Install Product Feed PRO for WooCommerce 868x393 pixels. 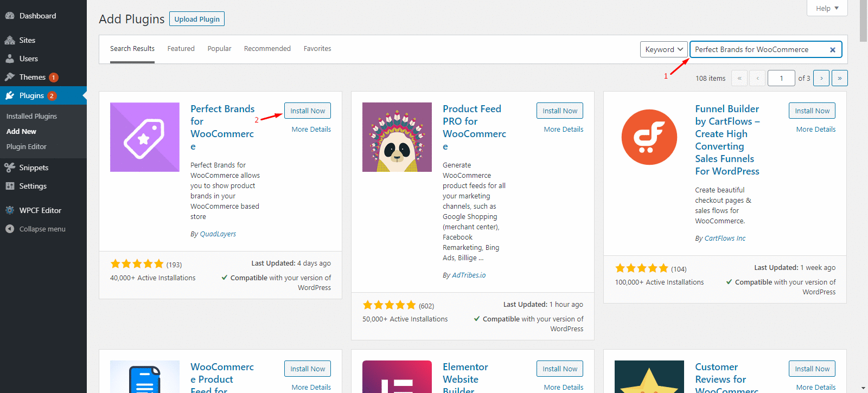coord(560,111)
